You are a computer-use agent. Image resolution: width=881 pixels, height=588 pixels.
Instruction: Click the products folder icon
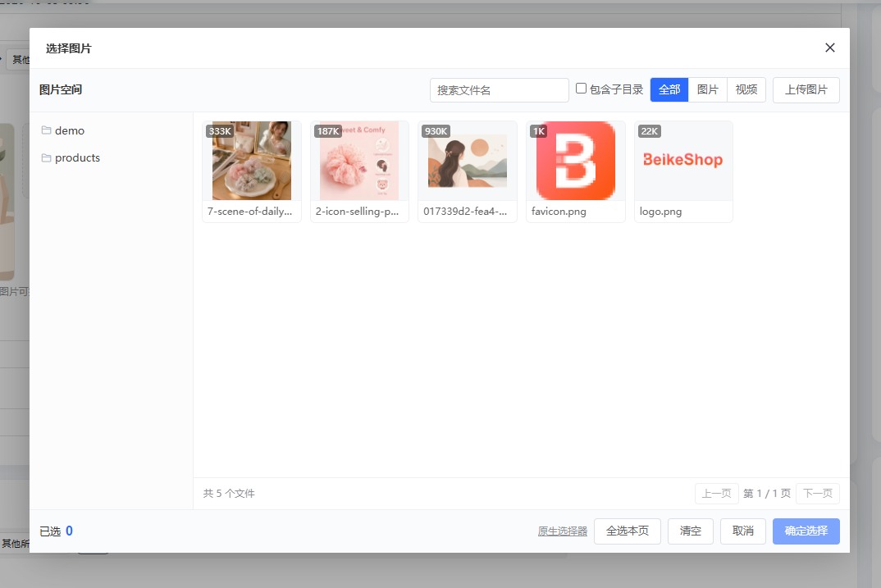[x=46, y=157]
